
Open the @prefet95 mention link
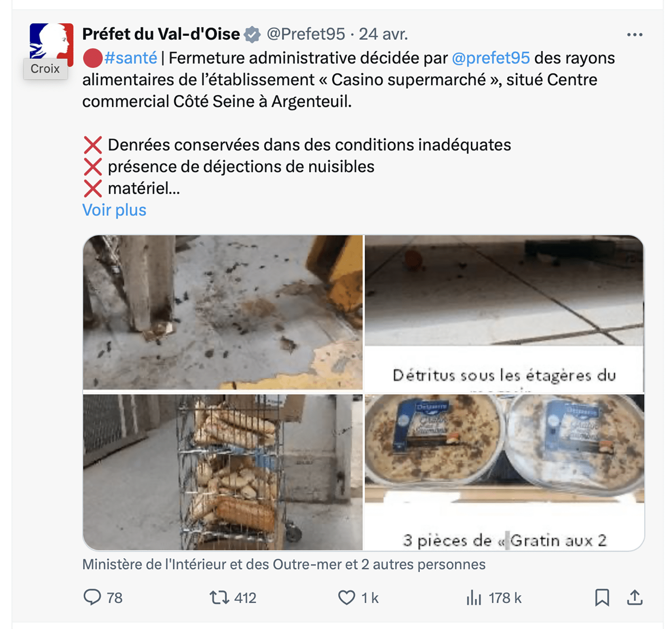tap(491, 58)
